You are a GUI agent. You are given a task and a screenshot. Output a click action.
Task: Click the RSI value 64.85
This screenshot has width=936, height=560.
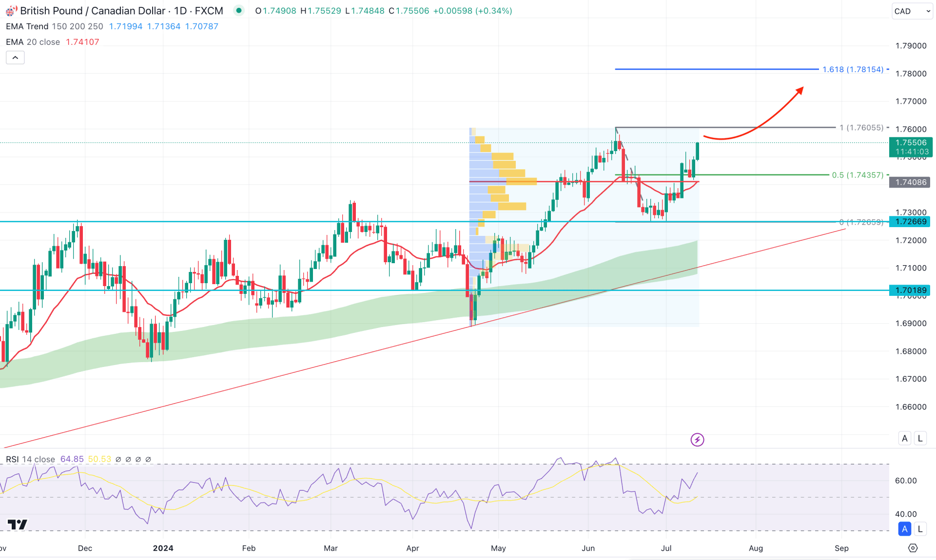click(x=72, y=459)
